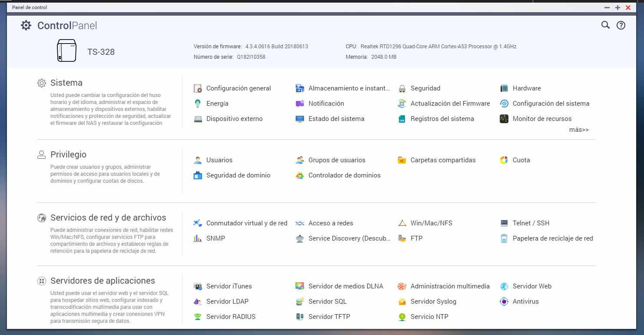
Task: Click the Monitor de recursos icon
Action: (504, 119)
